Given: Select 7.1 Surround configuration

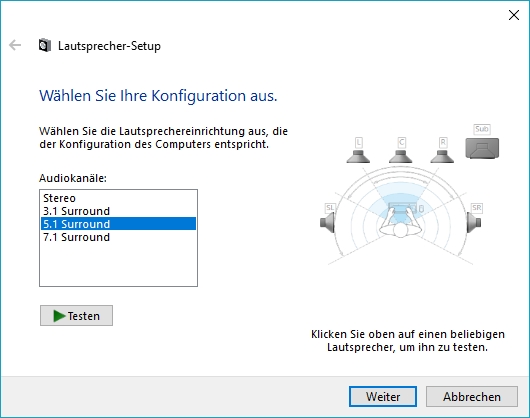Looking at the screenshot, I should pyautogui.click(x=118, y=237).
